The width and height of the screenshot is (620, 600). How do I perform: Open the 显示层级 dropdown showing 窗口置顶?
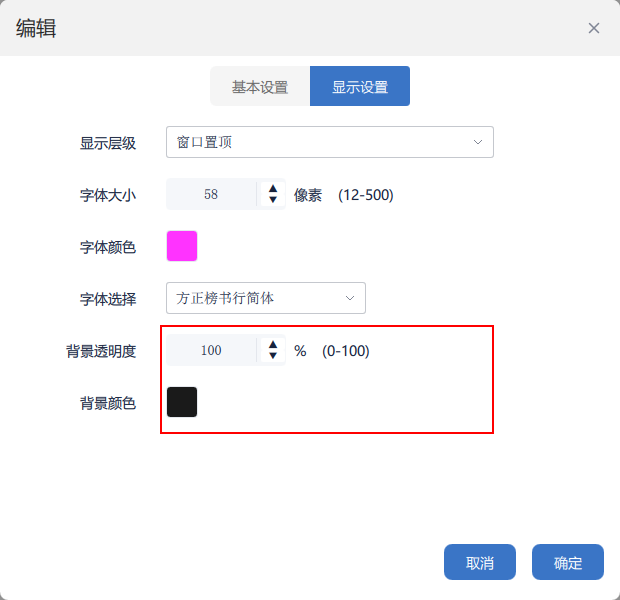pos(320,142)
